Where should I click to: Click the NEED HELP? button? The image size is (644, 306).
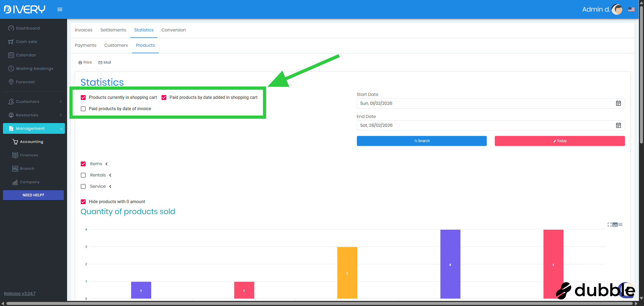tap(33, 195)
